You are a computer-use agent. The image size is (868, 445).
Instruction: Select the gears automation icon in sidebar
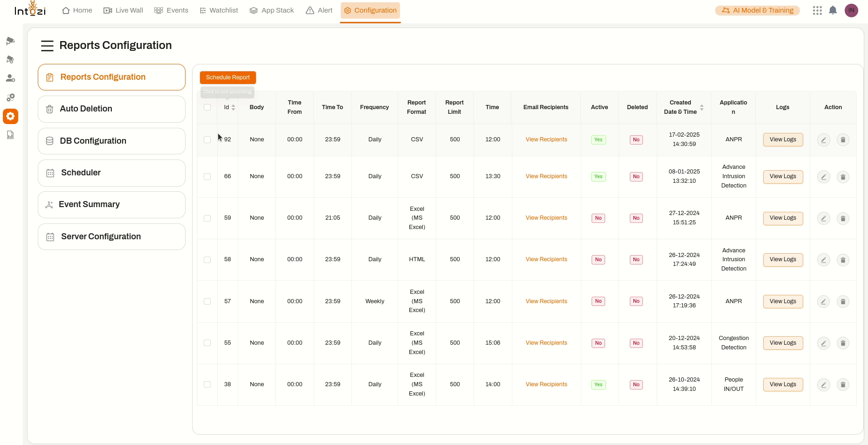[10, 97]
